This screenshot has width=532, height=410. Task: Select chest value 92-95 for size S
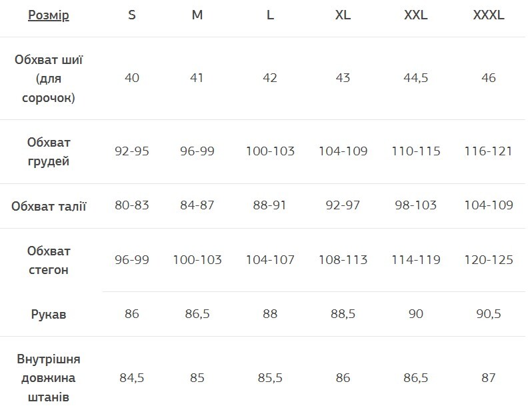click(x=132, y=151)
